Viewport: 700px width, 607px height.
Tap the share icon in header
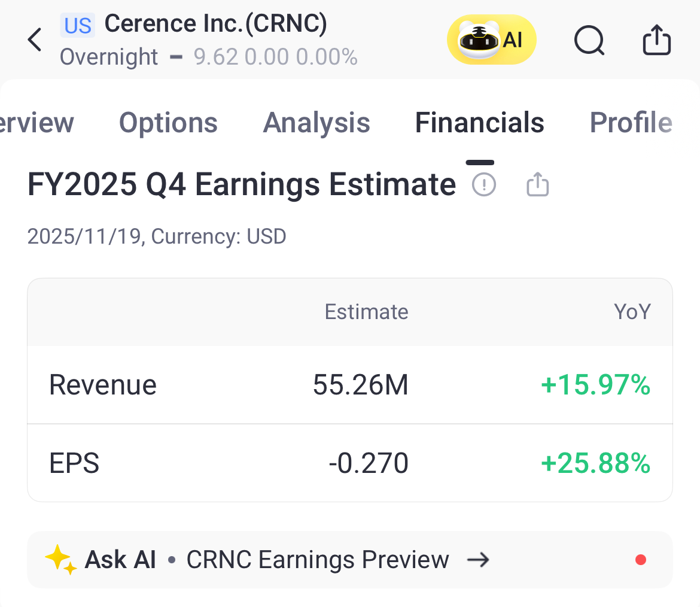656,41
